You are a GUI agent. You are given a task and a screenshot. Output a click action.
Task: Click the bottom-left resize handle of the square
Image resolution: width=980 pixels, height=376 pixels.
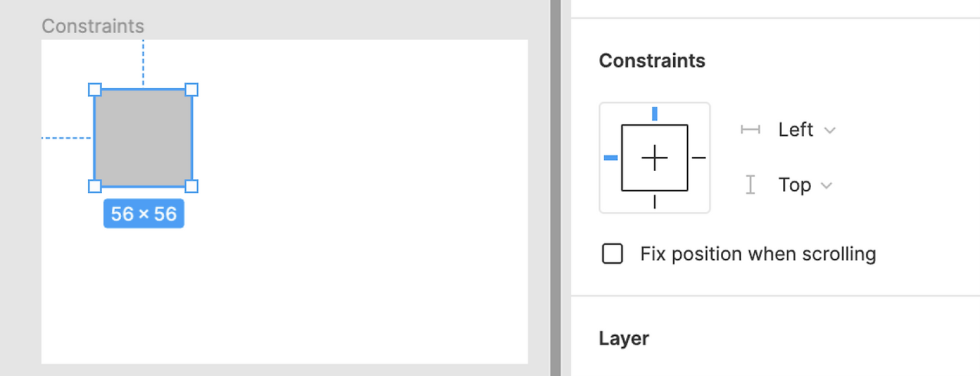(95, 186)
